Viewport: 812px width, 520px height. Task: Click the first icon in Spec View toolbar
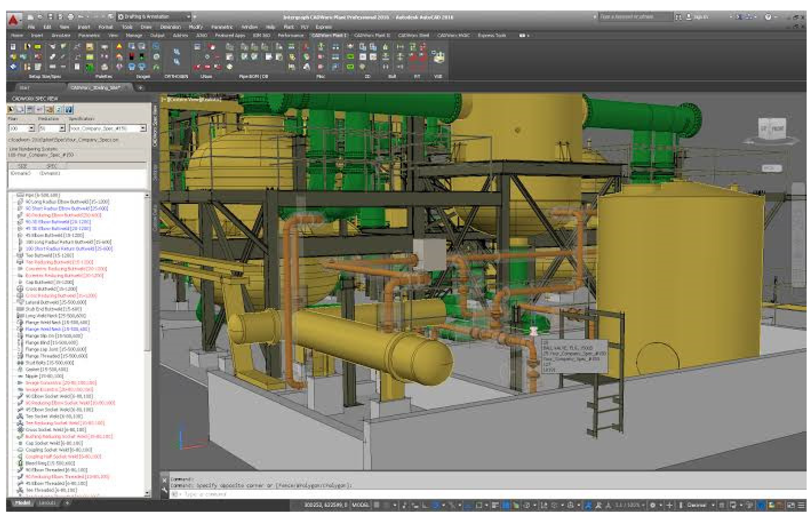[11, 110]
